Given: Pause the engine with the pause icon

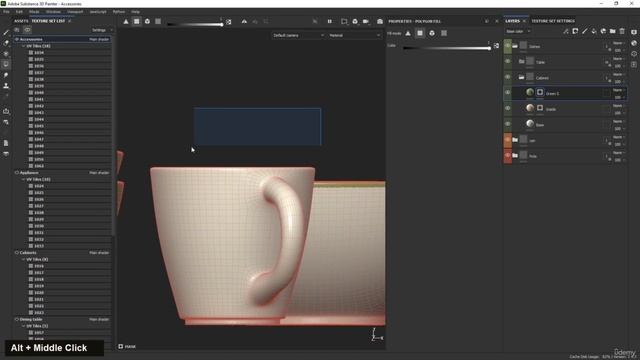Looking at the screenshot, I should [x=329, y=21].
